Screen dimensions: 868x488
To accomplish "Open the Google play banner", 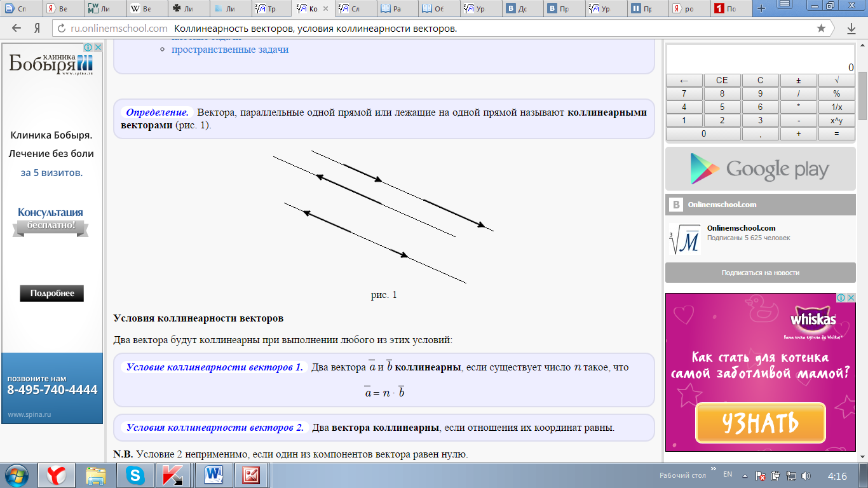I will pos(760,169).
